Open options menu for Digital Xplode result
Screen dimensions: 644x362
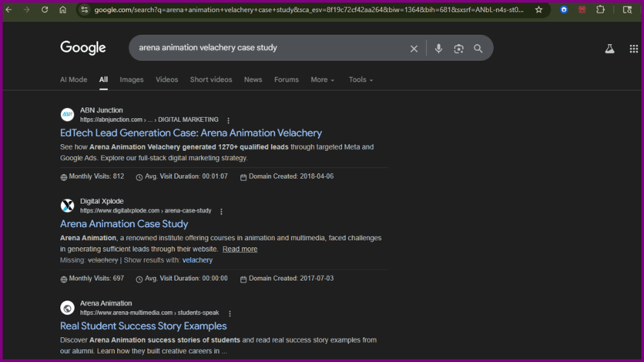coord(221,211)
